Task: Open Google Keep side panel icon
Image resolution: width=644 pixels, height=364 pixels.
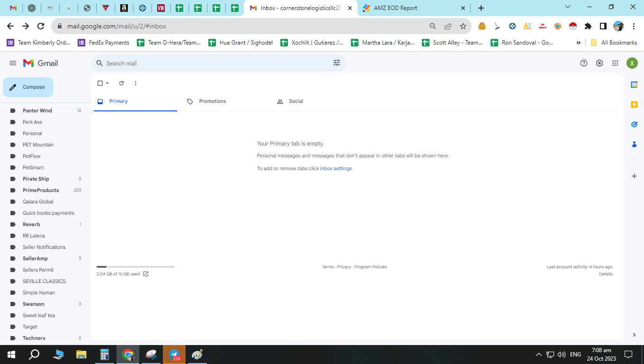Action: (634, 104)
